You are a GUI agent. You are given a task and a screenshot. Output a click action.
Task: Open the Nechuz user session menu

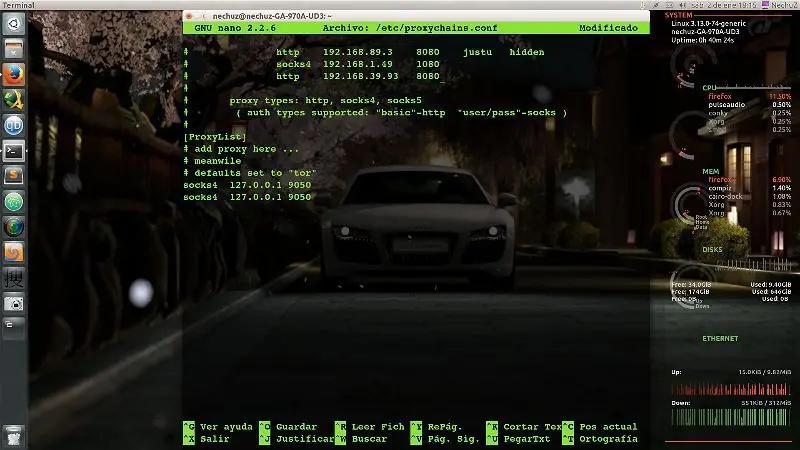780,5
